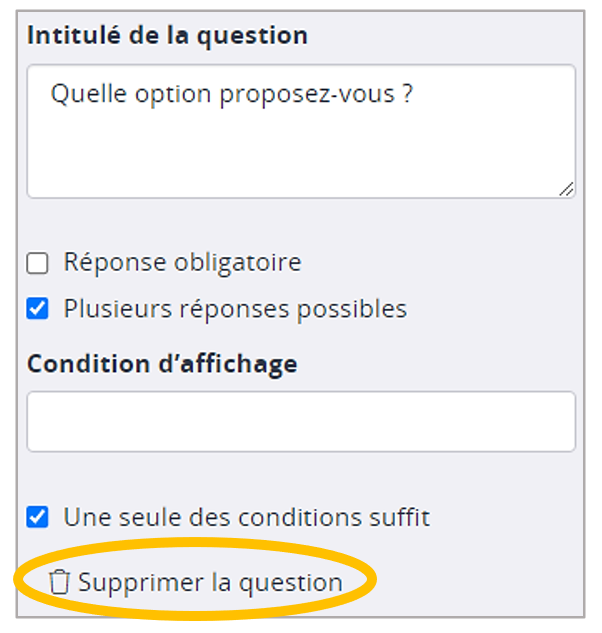Click the Plusieurs réponses possibles label text
This screenshot has width=602, height=633.
235,309
